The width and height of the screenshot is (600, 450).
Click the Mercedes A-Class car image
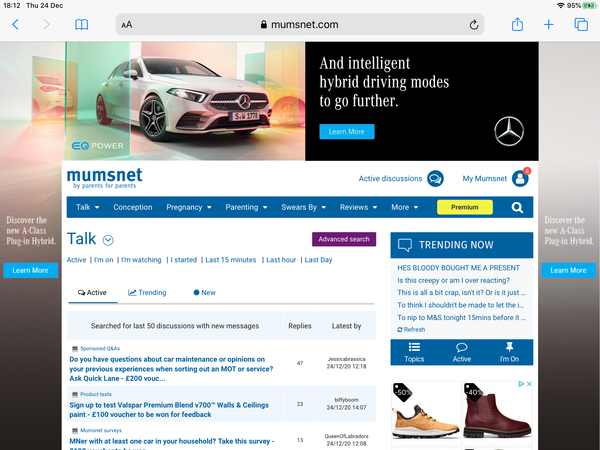pos(185,101)
